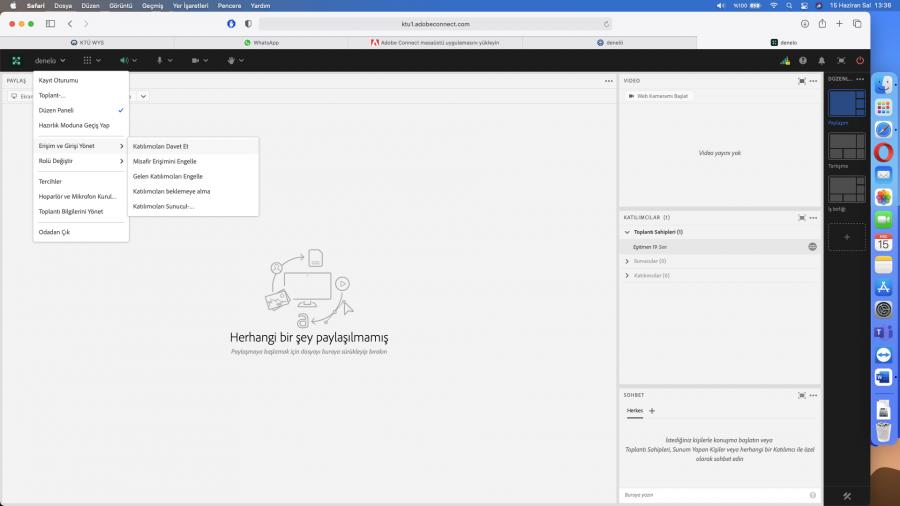
Task: Open the raise hand status dropdown arrow
Action: [242, 60]
